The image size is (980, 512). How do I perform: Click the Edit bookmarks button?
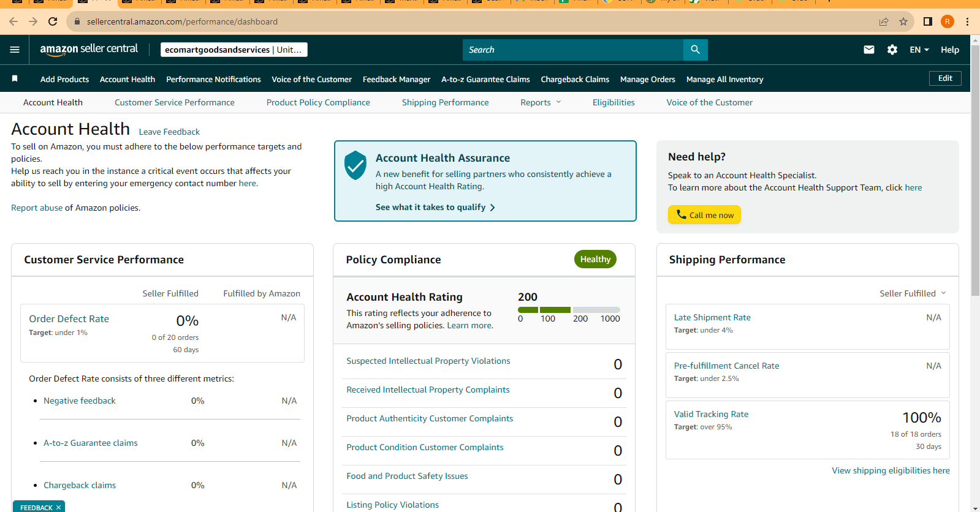click(x=945, y=78)
